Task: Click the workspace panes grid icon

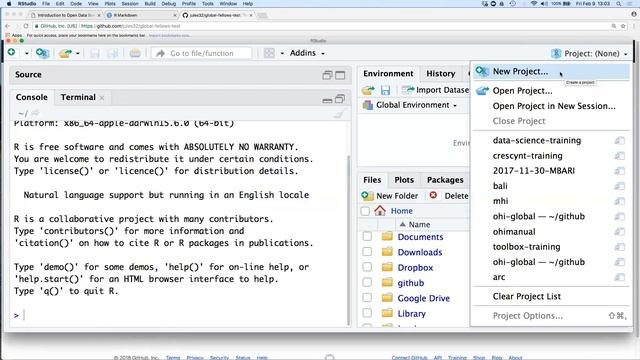Action: [269, 53]
